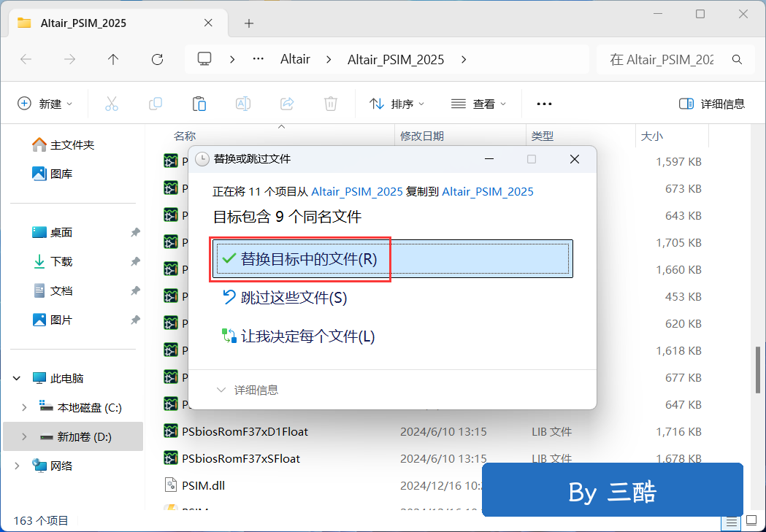Viewport: 766px width, 532px height.
Task: Click the PC icon in address bar
Action: [204, 59]
